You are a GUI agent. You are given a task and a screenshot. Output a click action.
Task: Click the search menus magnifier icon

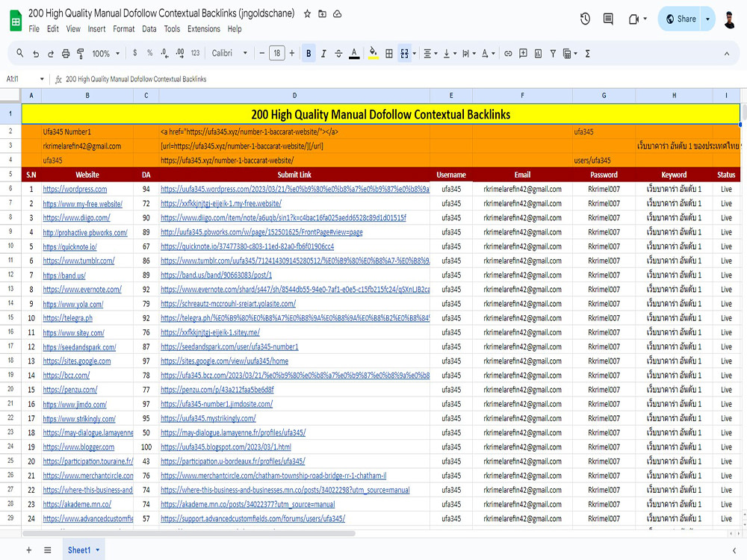[x=19, y=53]
